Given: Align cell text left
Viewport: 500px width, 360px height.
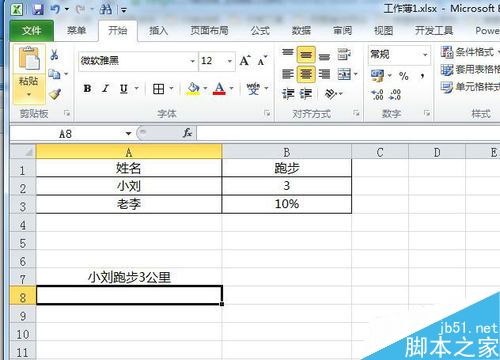Looking at the screenshot, I should [x=288, y=74].
